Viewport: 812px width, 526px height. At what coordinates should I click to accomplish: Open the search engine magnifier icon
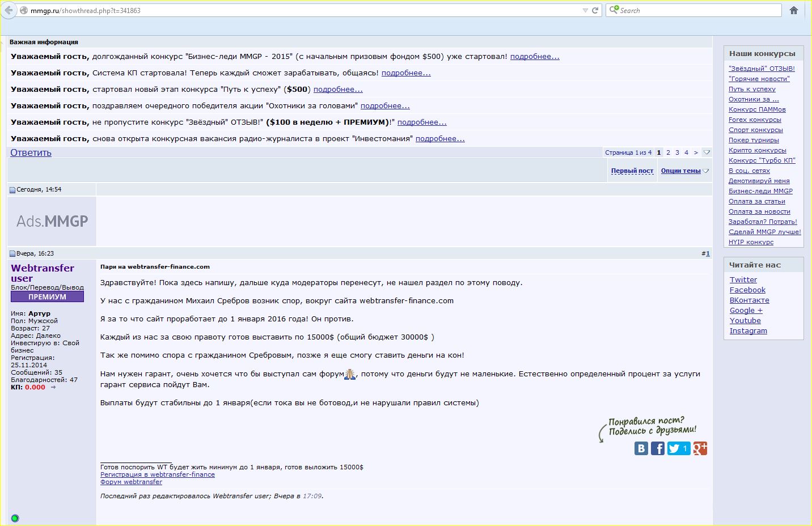[x=614, y=10]
